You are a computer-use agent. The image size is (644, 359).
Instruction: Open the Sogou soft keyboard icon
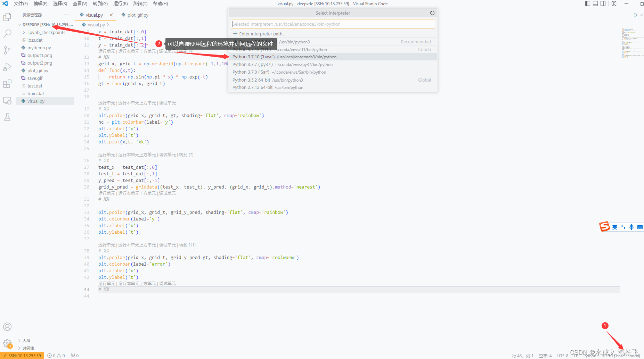point(640,227)
